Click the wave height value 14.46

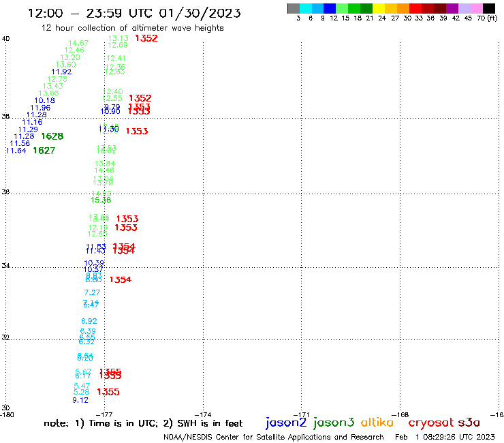(104, 170)
